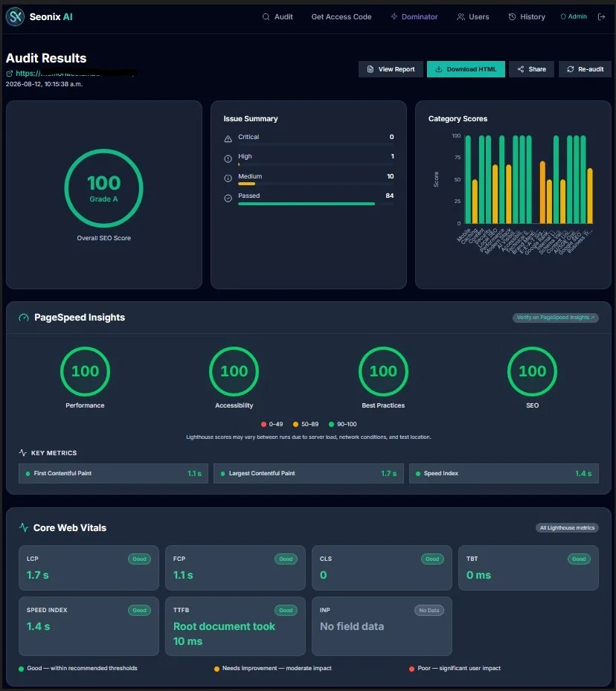Open the audited site URL link
616x691 pixels.
tap(76, 73)
